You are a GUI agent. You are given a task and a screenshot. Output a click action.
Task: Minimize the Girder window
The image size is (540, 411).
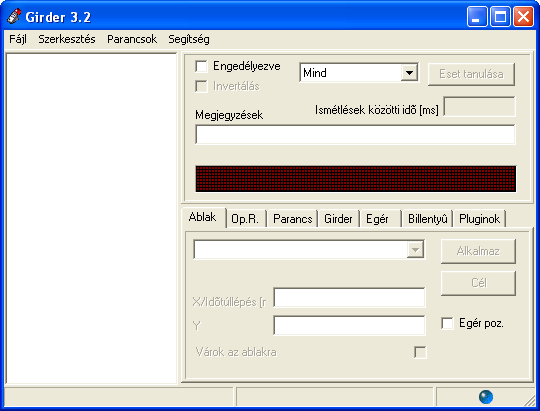[477, 17]
